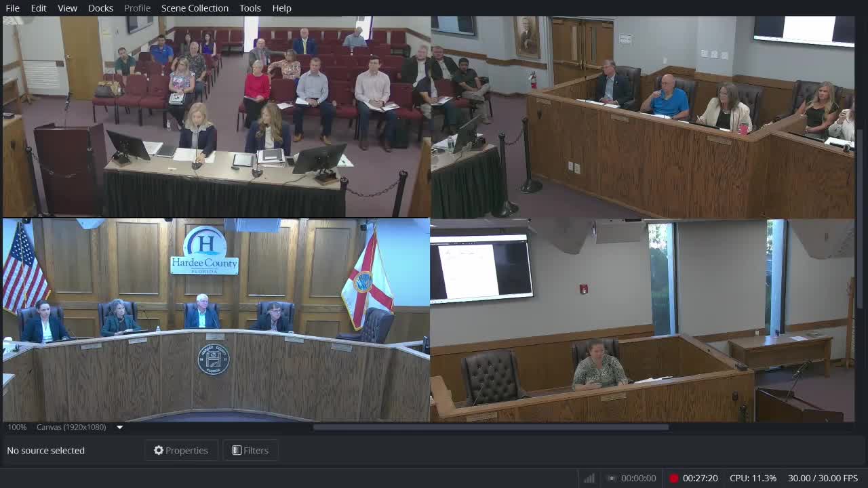Open the Scene Collection menu
This screenshot has width=868, height=488.
[195, 8]
